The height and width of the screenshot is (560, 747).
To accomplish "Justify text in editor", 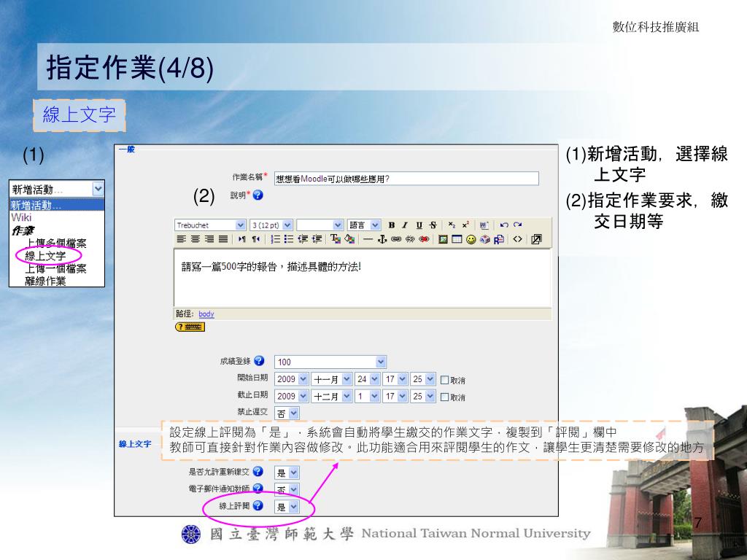I will click(x=223, y=239).
